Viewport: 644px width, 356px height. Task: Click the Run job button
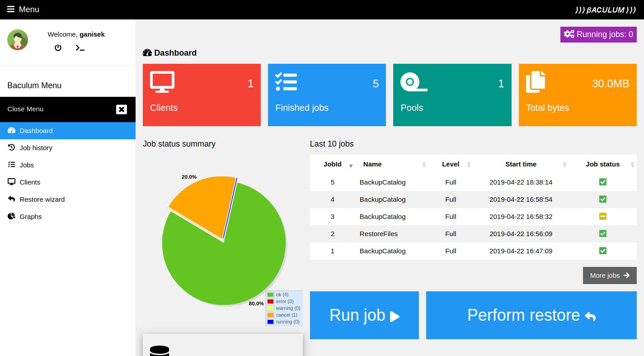click(364, 315)
